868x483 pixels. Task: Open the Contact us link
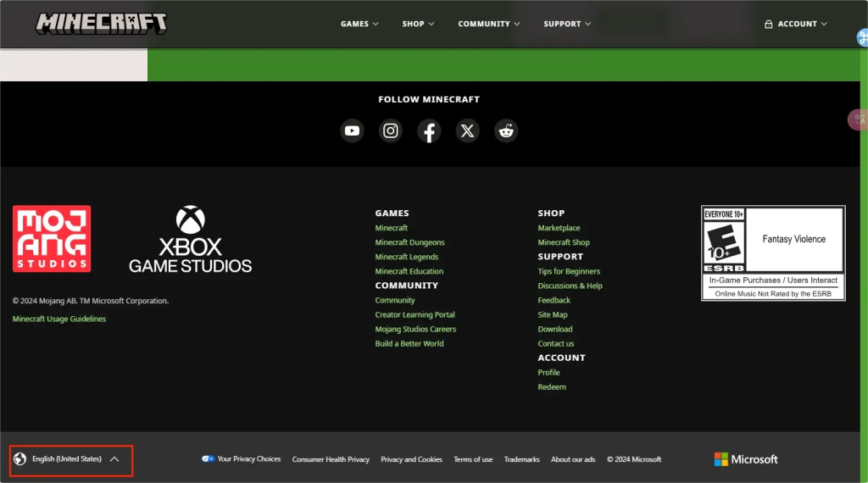[x=556, y=343]
